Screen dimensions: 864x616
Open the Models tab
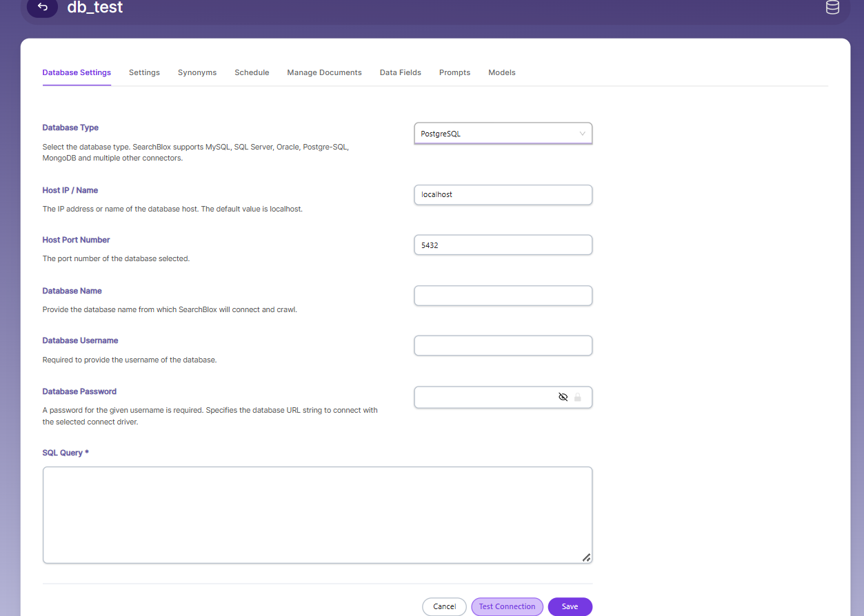[x=501, y=72]
